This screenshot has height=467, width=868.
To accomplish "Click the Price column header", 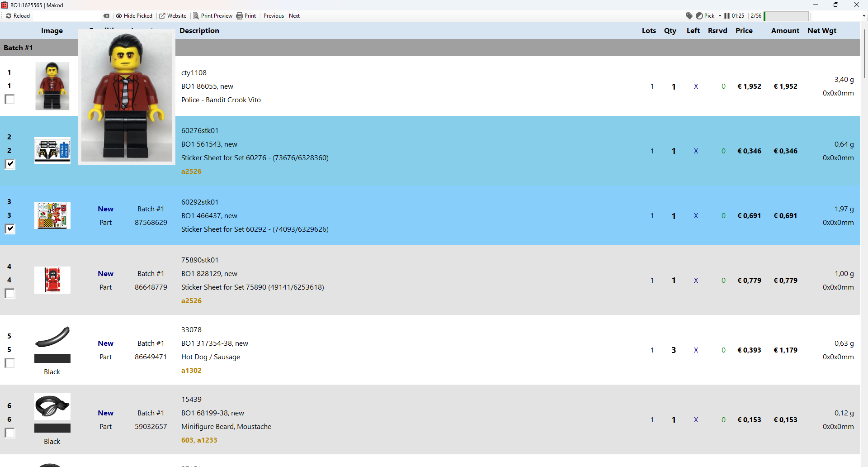I will 744,31.
